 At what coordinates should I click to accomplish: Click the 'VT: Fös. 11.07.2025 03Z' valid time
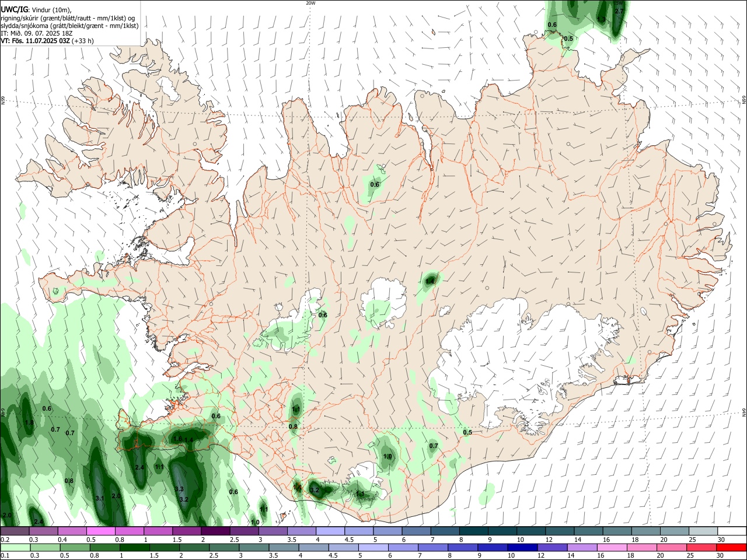point(35,41)
